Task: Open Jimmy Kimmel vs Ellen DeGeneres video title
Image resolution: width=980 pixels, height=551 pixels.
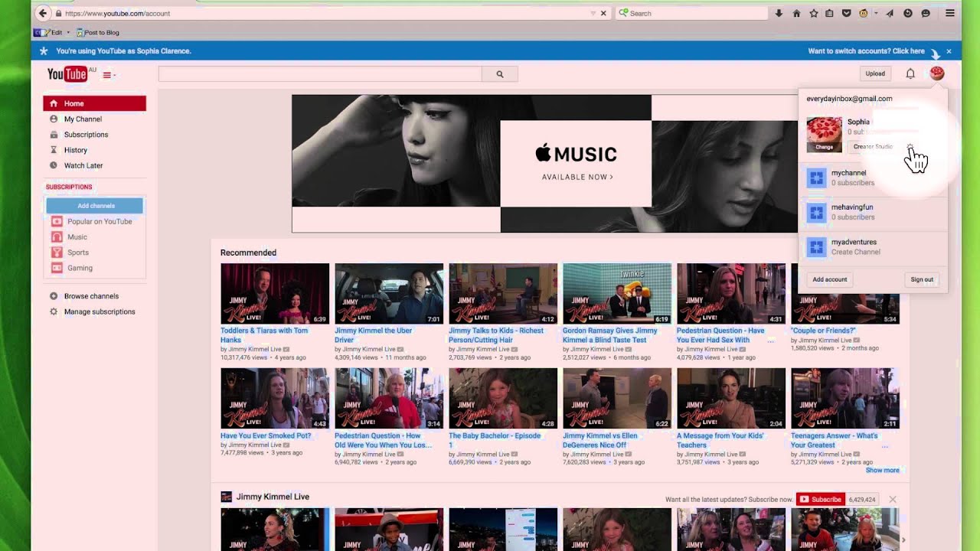Action: (600, 440)
